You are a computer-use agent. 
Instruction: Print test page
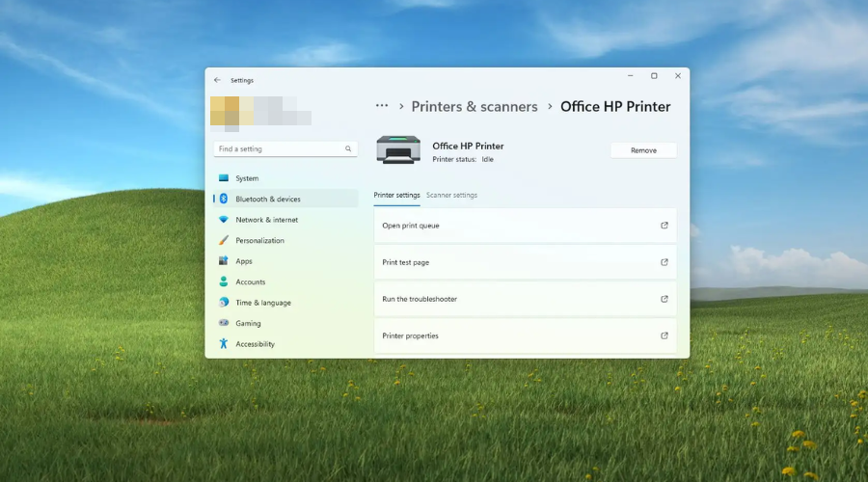(x=526, y=262)
